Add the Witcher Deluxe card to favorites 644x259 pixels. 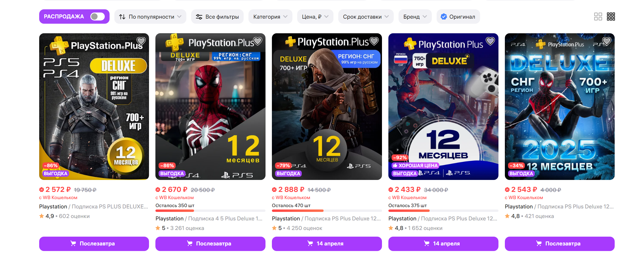(141, 41)
